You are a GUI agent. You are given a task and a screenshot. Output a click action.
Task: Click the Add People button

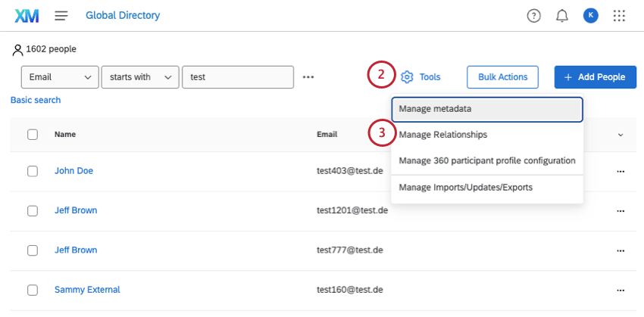pos(595,77)
